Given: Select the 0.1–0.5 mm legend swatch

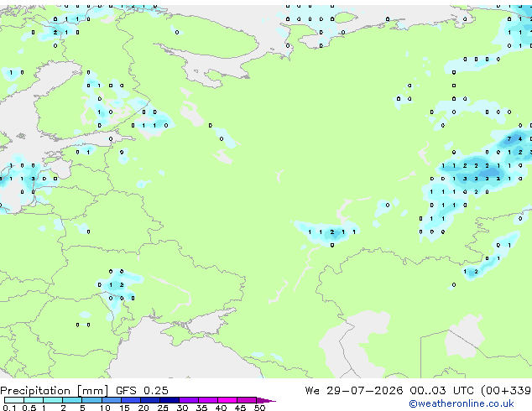Looking at the screenshot, I should pyautogui.click(x=14, y=400).
